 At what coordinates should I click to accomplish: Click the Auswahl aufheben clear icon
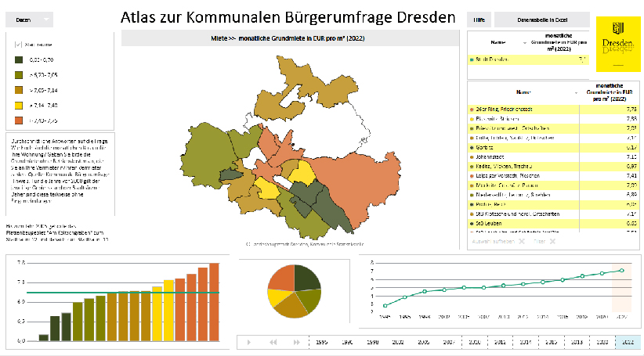tap(521, 241)
